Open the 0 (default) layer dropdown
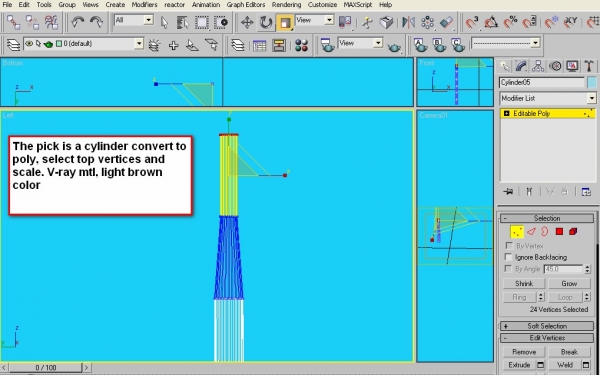The height and width of the screenshot is (375, 600). click(x=139, y=44)
